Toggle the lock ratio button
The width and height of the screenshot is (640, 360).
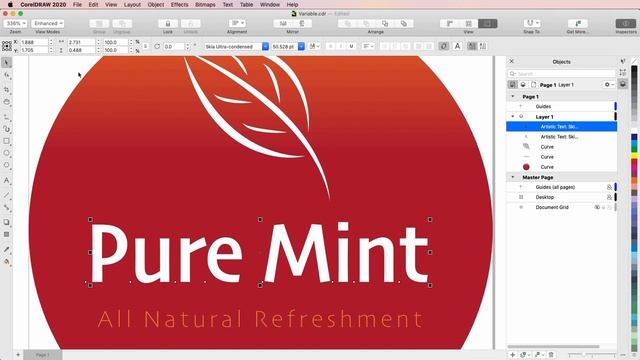[146, 46]
